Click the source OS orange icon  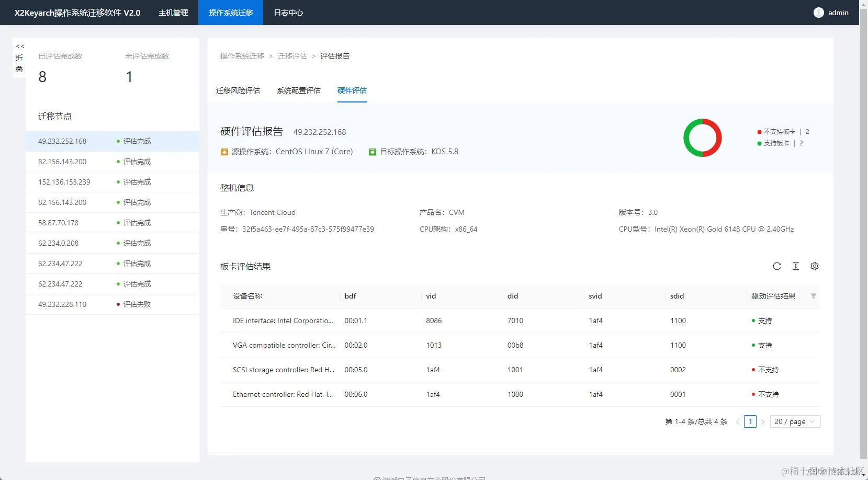pos(224,152)
